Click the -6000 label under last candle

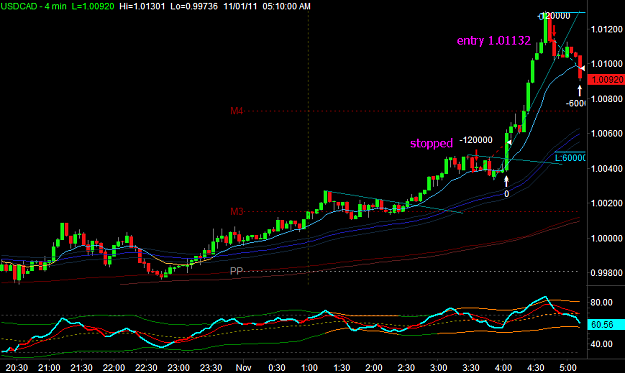[576, 103]
